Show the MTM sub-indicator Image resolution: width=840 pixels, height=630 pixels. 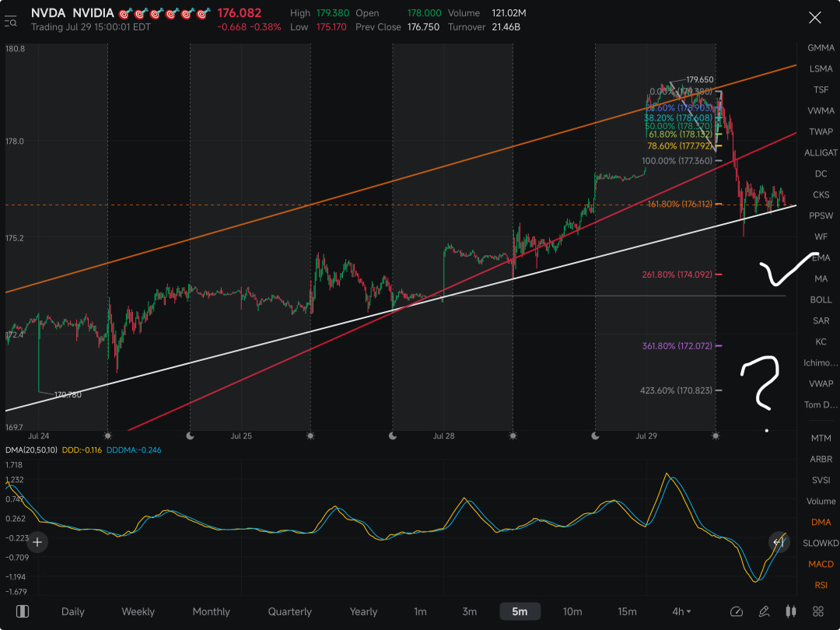tap(821, 438)
